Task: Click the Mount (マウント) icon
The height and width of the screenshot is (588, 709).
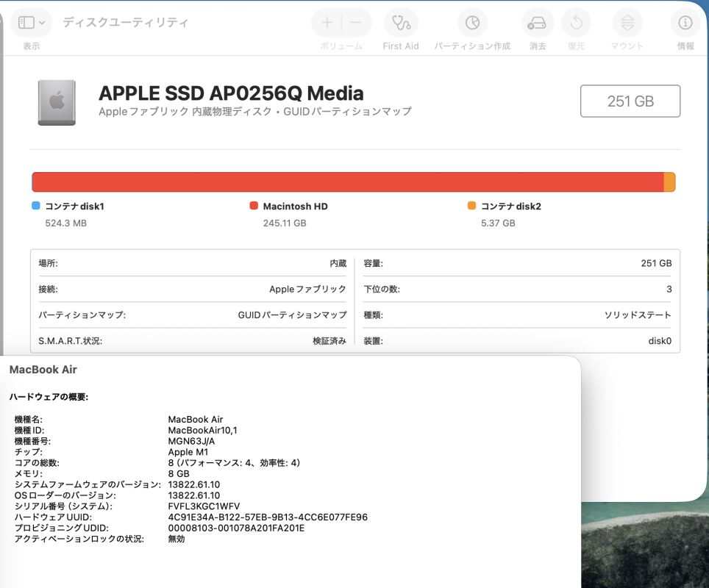Action: point(627,22)
